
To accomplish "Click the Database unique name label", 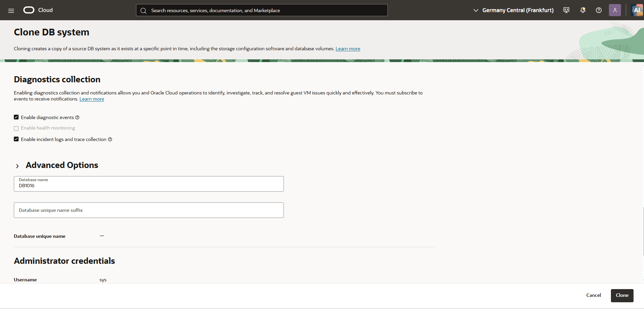I will pyautogui.click(x=40, y=236).
